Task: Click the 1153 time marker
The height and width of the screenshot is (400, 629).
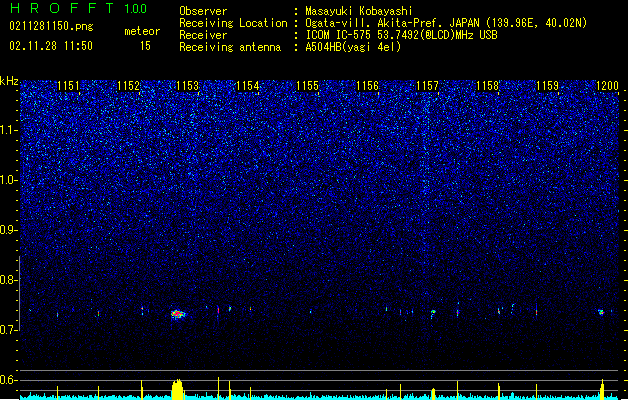Action: (x=188, y=86)
